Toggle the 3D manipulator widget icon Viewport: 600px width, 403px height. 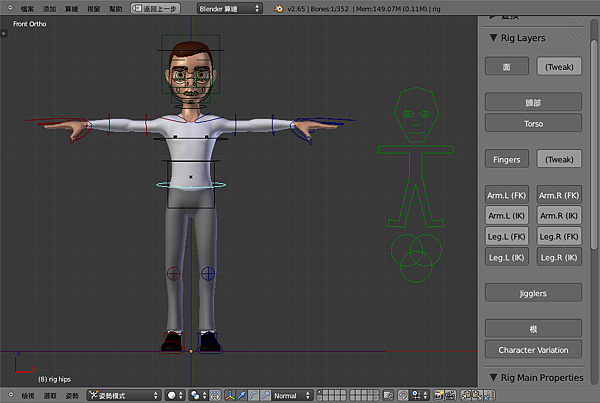(230, 396)
